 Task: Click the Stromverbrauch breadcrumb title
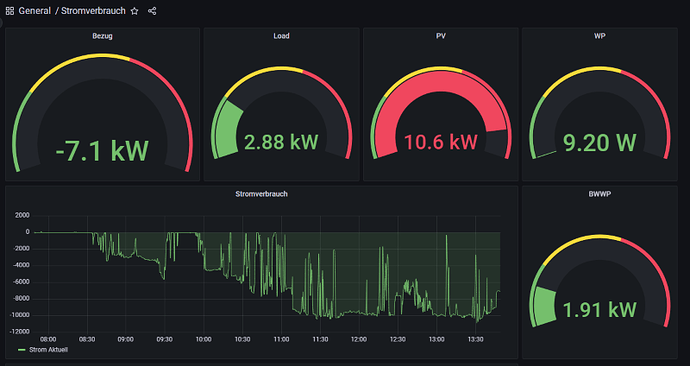pyautogui.click(x=93, y=11)
